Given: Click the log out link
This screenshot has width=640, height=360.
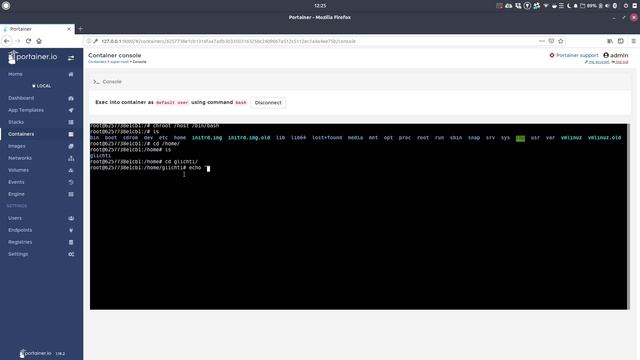Looking at the screenshot, I should click(x=620, y=62).
